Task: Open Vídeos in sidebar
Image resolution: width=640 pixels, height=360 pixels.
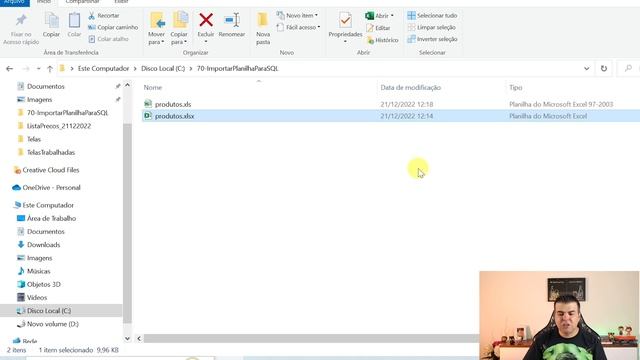Action: point(37,298)
